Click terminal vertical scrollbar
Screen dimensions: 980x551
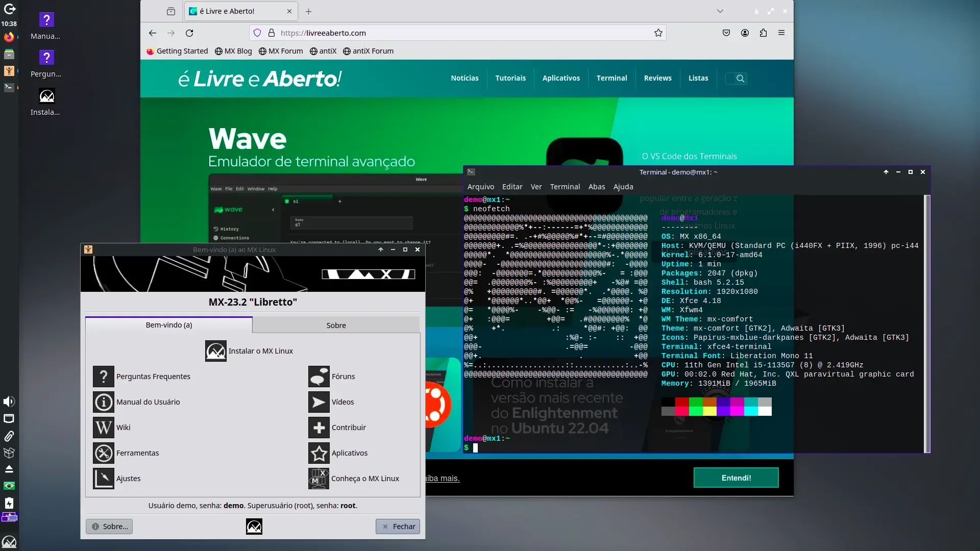927,323
